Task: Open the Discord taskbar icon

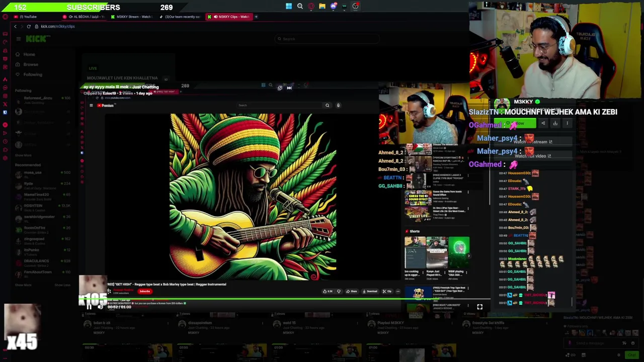Action: (x=333, y=7)
